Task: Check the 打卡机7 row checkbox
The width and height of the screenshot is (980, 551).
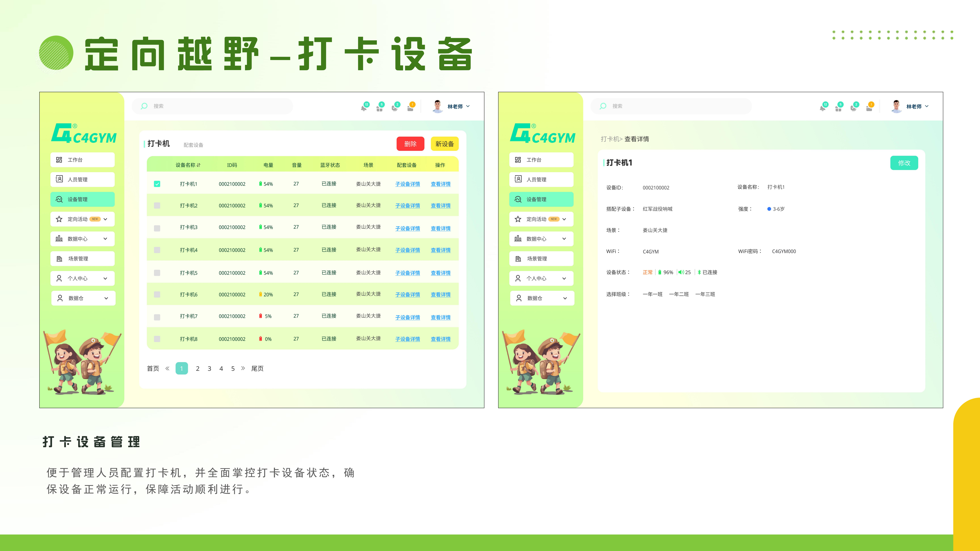Action: click(x=157, y=318)
